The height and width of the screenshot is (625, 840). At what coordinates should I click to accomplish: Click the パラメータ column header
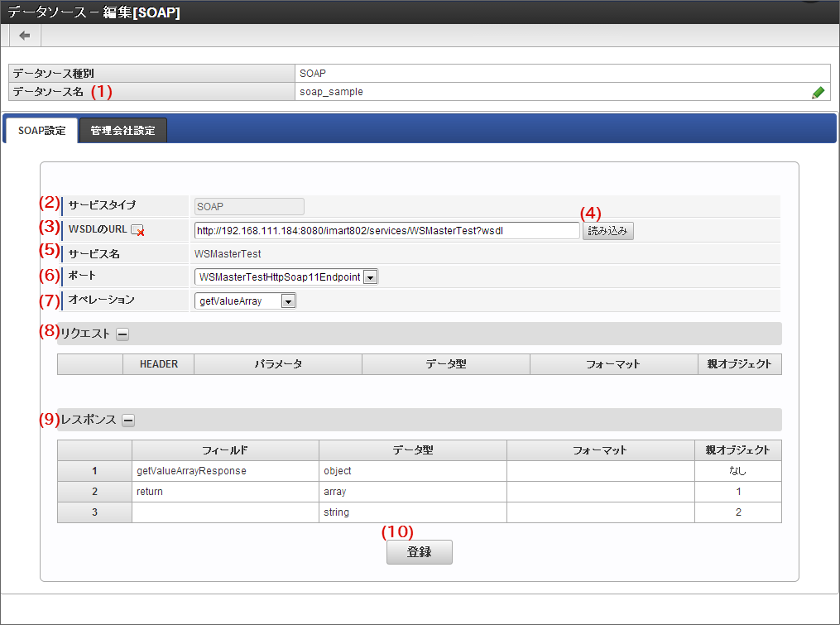coord(278,364)
